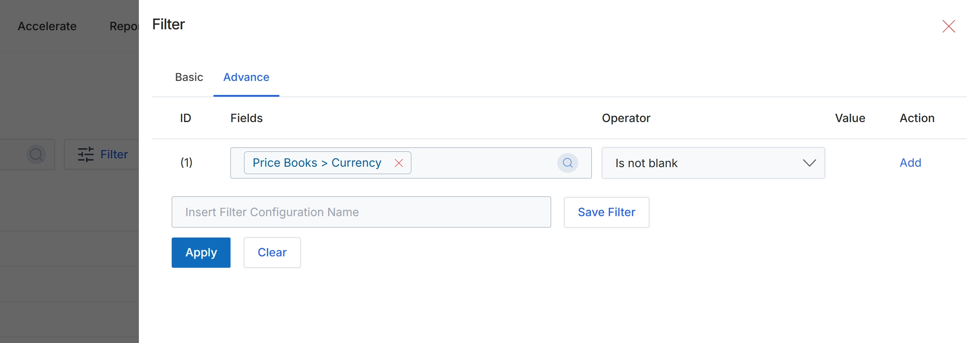Select the Advance tab
Viewport: 980px width, 343px height.
246,77
